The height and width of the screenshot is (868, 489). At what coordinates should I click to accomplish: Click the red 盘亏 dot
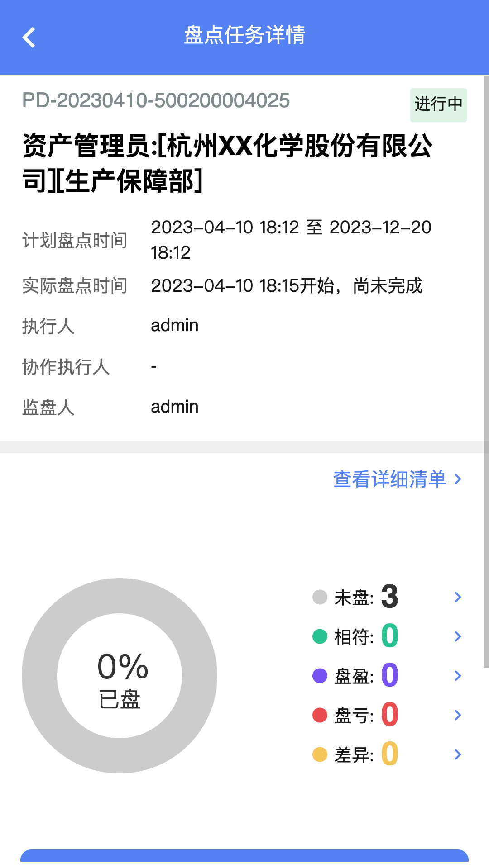tap(320, 715)
